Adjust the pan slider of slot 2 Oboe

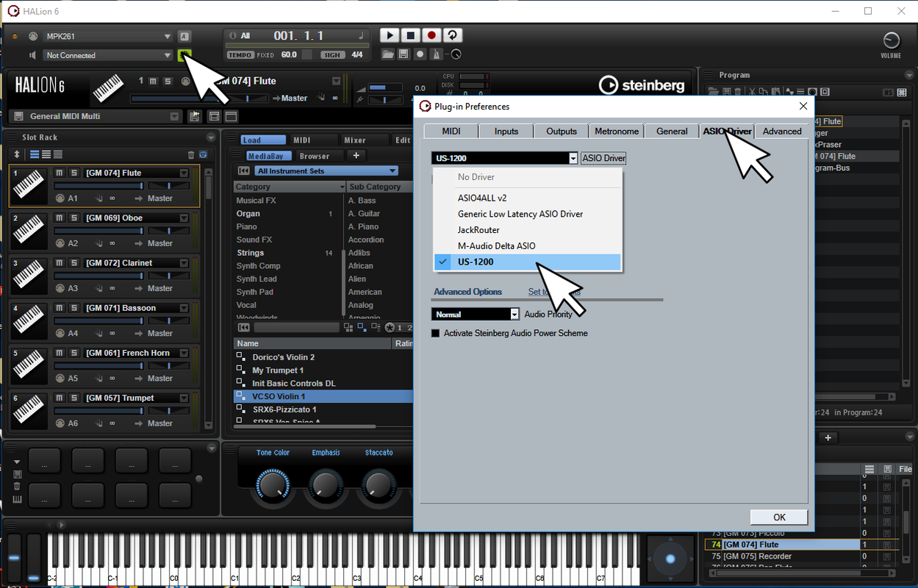(x=169, y=231)
